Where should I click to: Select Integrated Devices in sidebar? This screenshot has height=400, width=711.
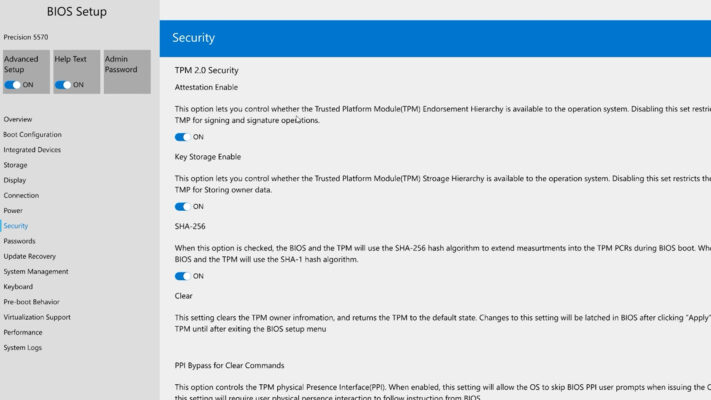[32, 150]
